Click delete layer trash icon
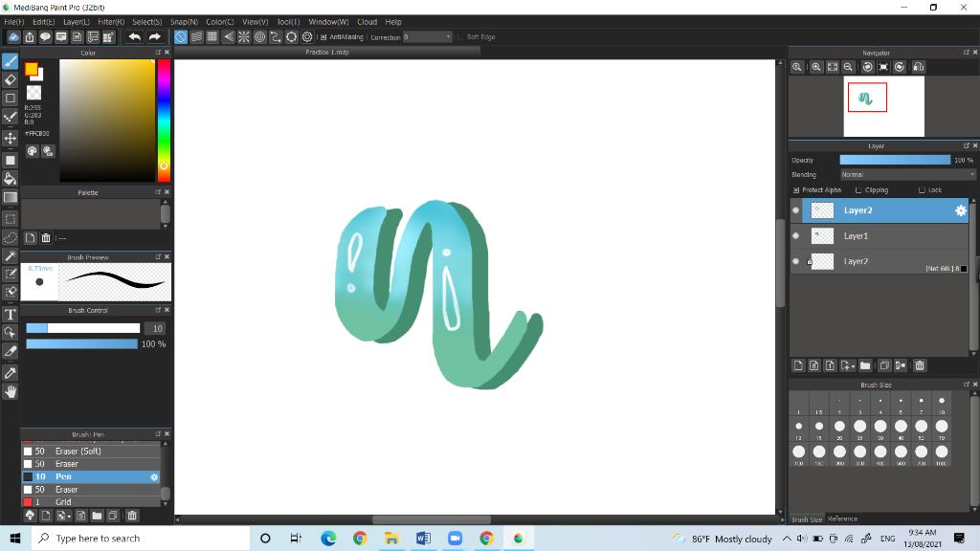Viewport: 980px width, 551px height. click(920, 365)
